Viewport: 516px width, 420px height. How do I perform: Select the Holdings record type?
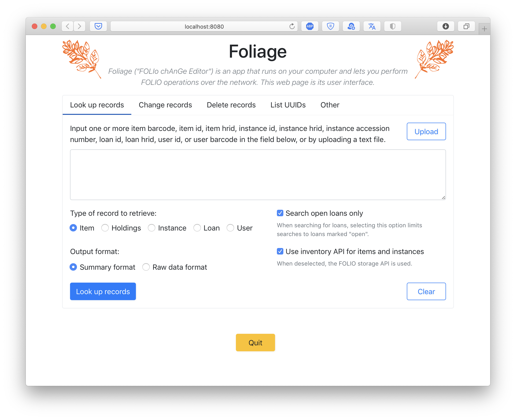(x=105, y=228)
